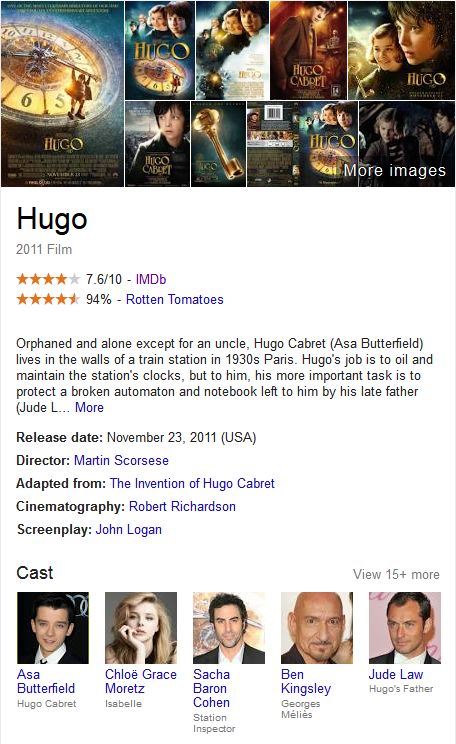Open The Invention of Hugo Cabret link

coord(192,483)
